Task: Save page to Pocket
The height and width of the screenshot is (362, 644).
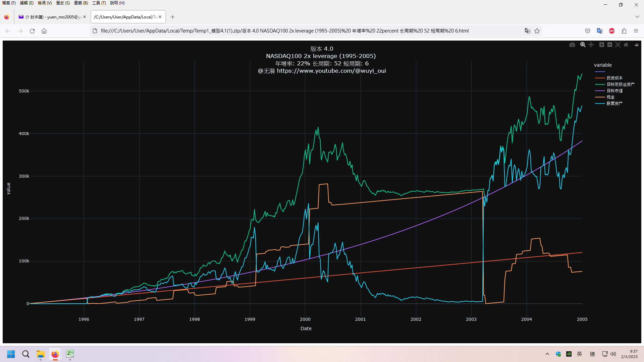Action: 588,31
